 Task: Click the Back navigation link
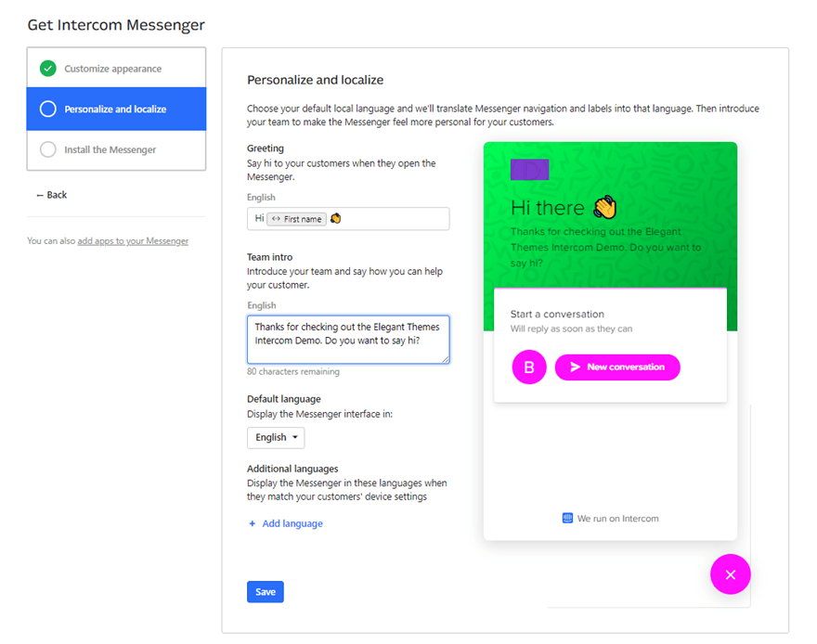pos(51,194)
